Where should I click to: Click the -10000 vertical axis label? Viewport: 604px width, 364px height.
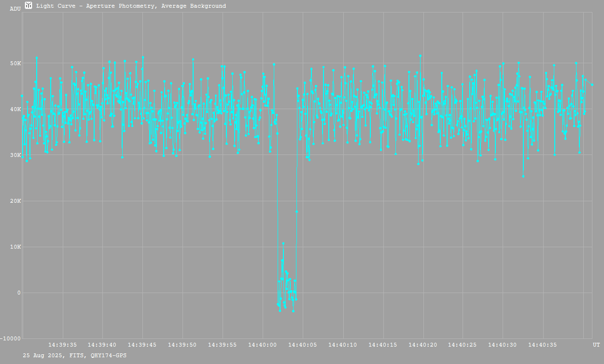point(11,338)
